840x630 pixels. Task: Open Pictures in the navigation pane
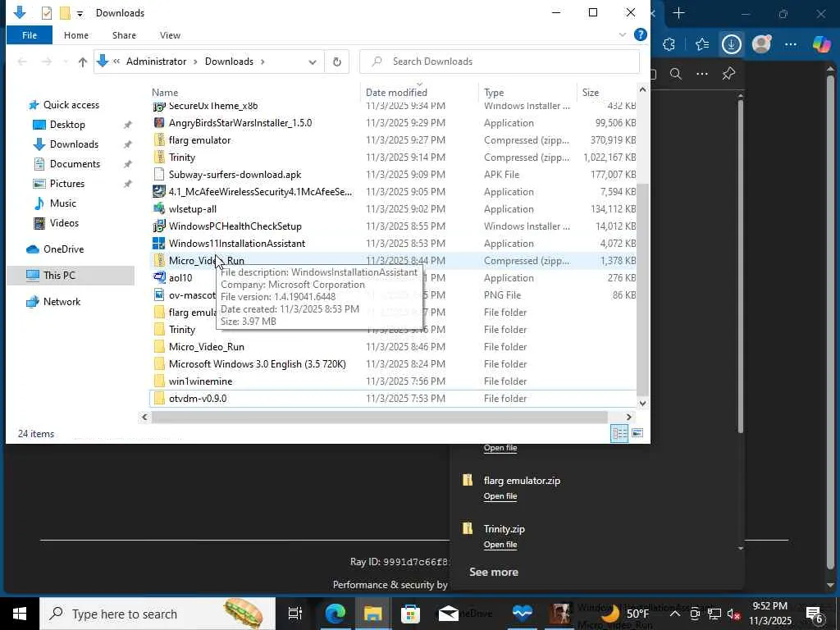[x=67, y=184]
